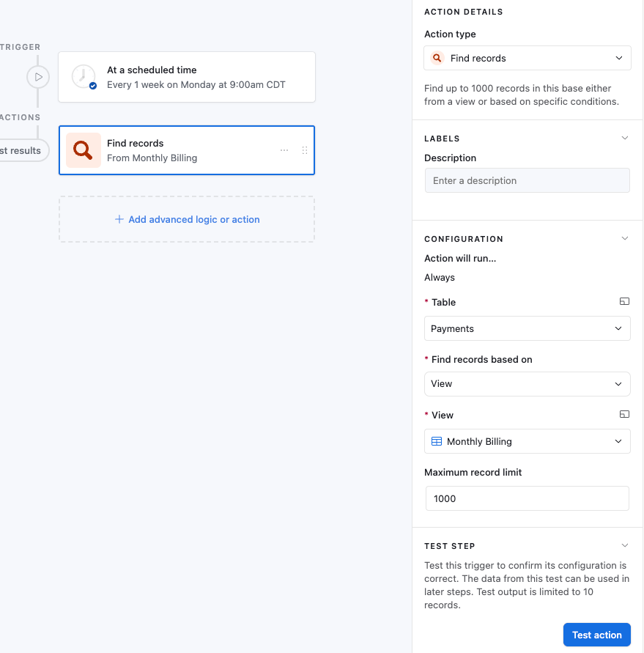Click Add advanced logic or action
Viewport: 644px width, 653px height.
186,219
